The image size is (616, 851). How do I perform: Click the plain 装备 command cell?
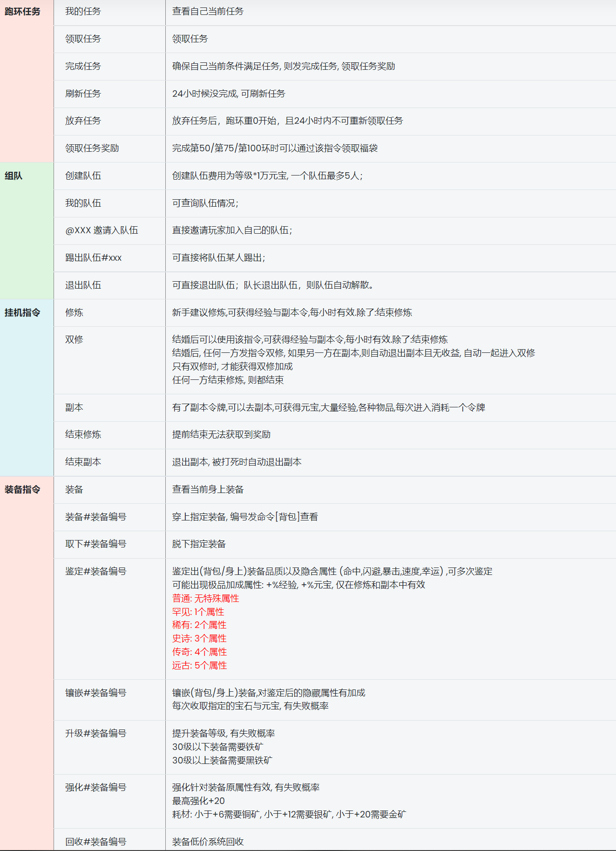109,490
